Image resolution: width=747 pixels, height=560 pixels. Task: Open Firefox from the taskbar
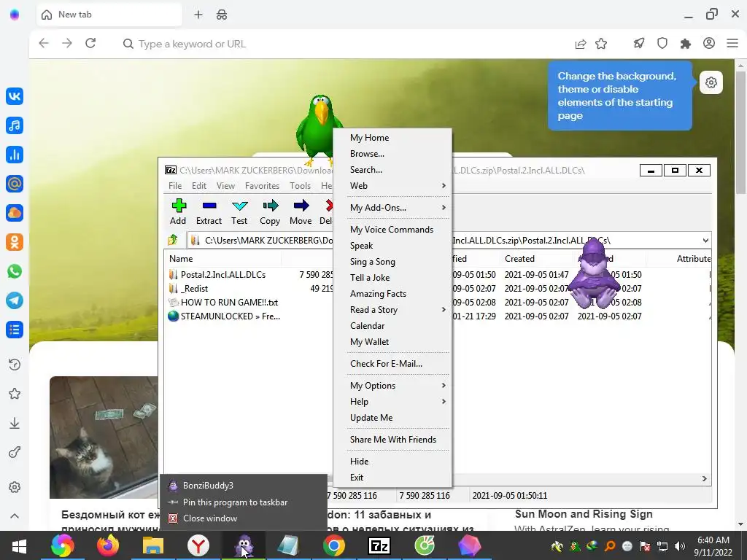click(108, 545)
